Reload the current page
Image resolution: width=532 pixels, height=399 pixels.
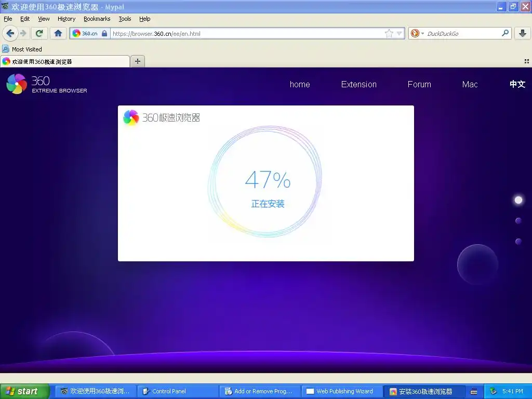coord(39,33)
